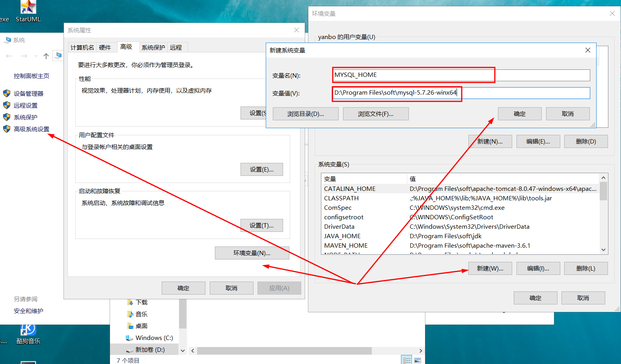
Task: Open recent locations dropdown chevron
Action: tap(36, 56)
